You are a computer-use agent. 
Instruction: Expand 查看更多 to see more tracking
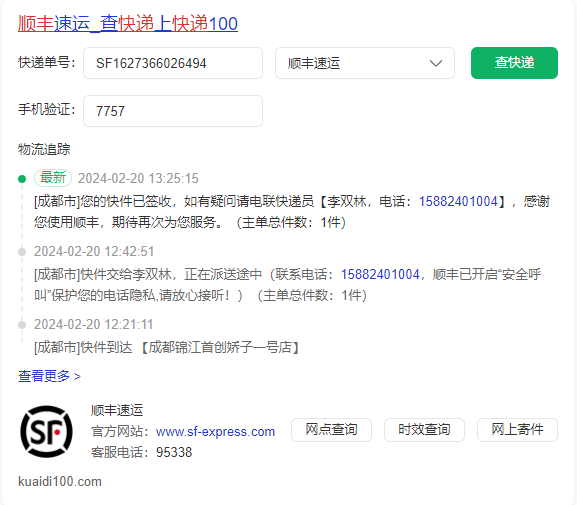point(49,376)
